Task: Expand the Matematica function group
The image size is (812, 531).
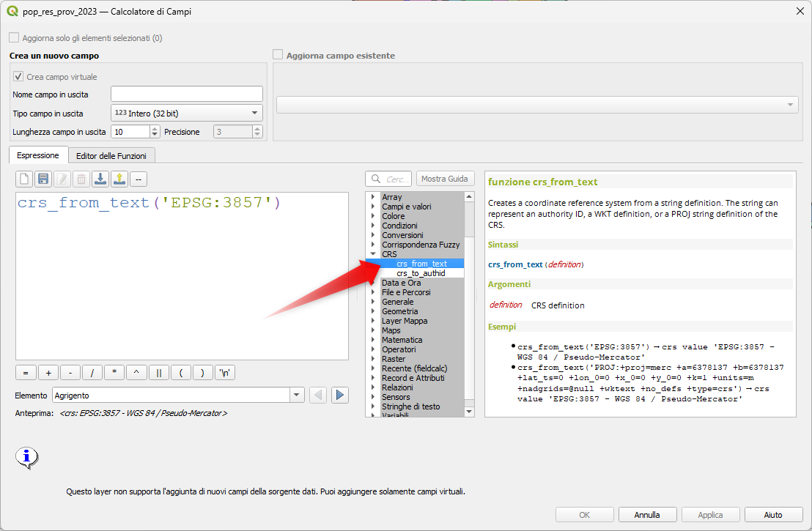Action: tap(373, 340)
